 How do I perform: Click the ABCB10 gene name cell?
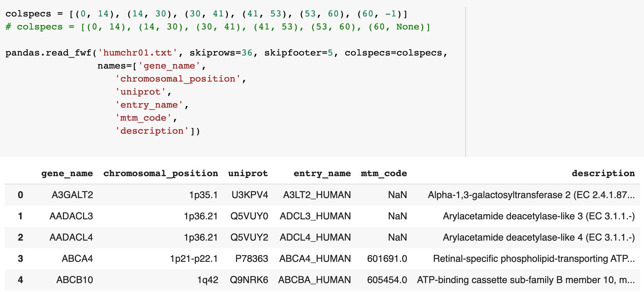click(75, 280)
